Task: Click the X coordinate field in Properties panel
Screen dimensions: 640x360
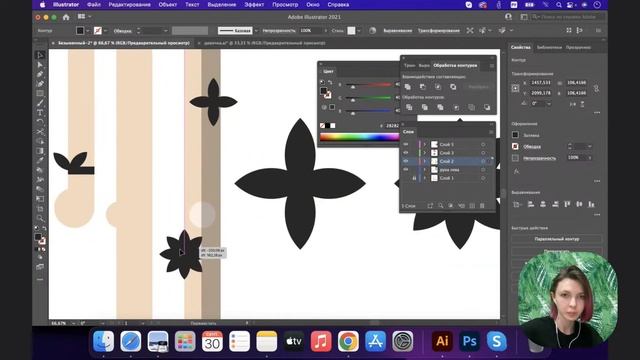Action: [541, 83]
